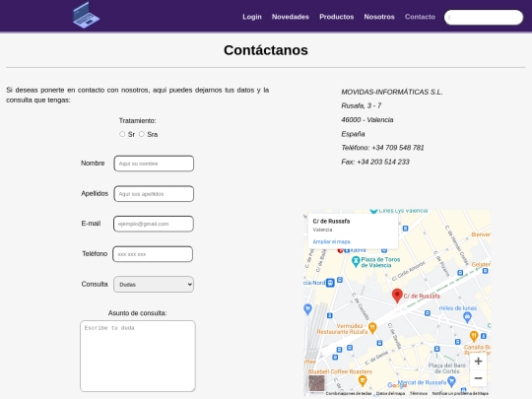Click Vermúdez Restaurante Ruzafa marker
This screenshot has width=532, height=399.
tap(372, 328)
